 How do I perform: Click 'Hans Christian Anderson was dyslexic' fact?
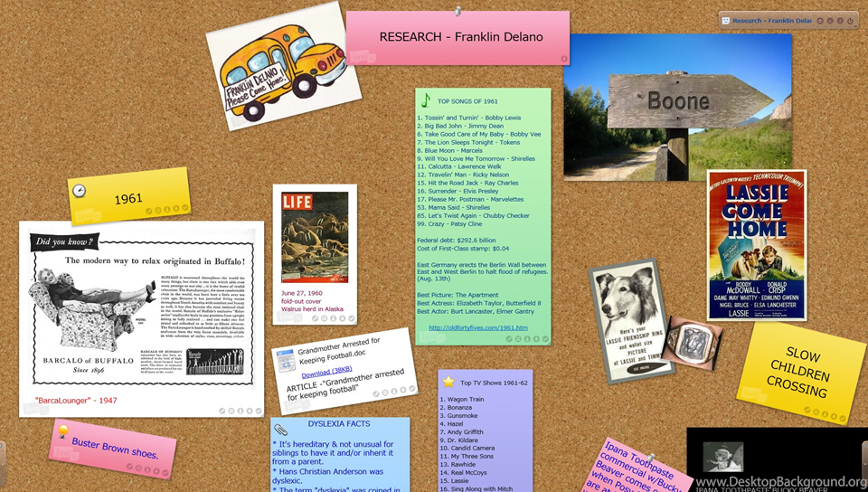pyautogui.click(x=327, y=476)
